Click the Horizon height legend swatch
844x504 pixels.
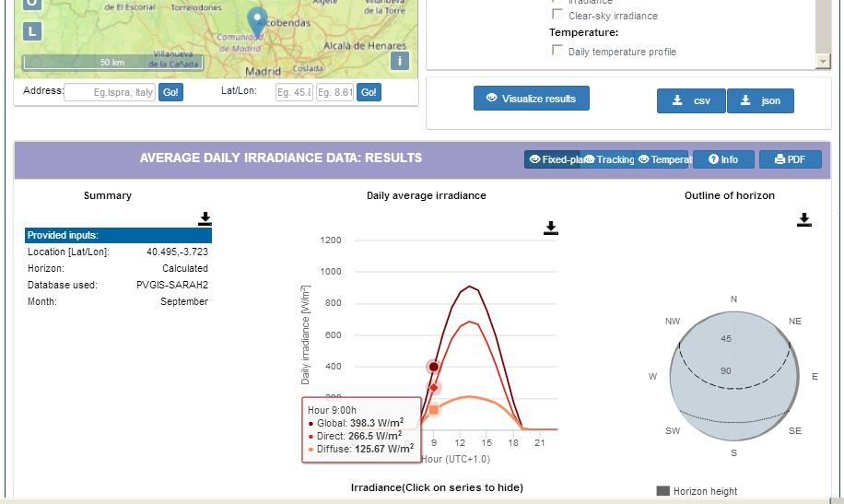(x=663, y=490)
